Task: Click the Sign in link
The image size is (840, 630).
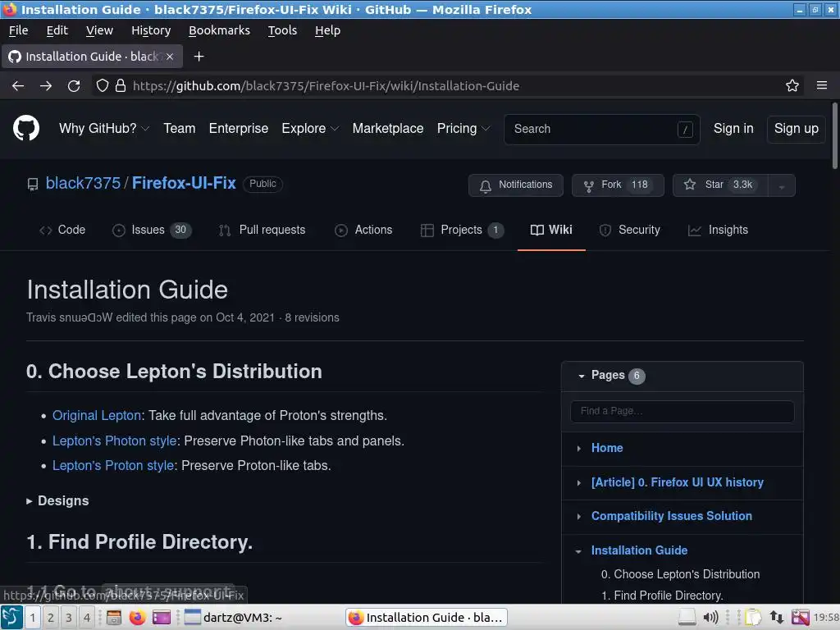Action: (733, 129)
